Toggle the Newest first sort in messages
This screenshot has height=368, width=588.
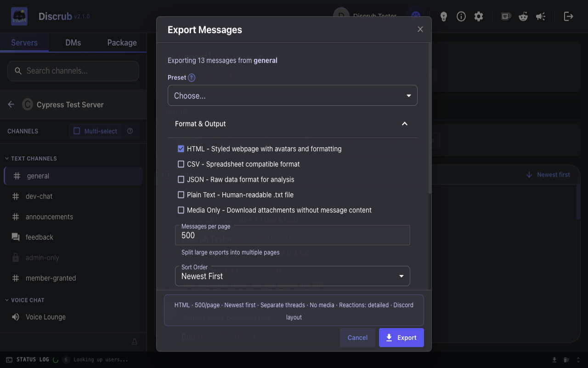548,175
